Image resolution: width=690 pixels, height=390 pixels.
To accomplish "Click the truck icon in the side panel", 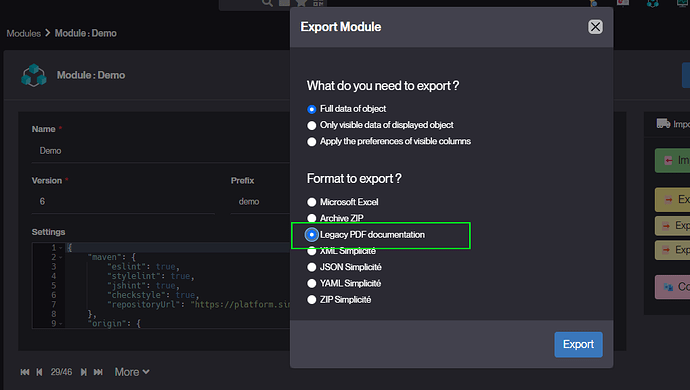I will click(663, 124).
